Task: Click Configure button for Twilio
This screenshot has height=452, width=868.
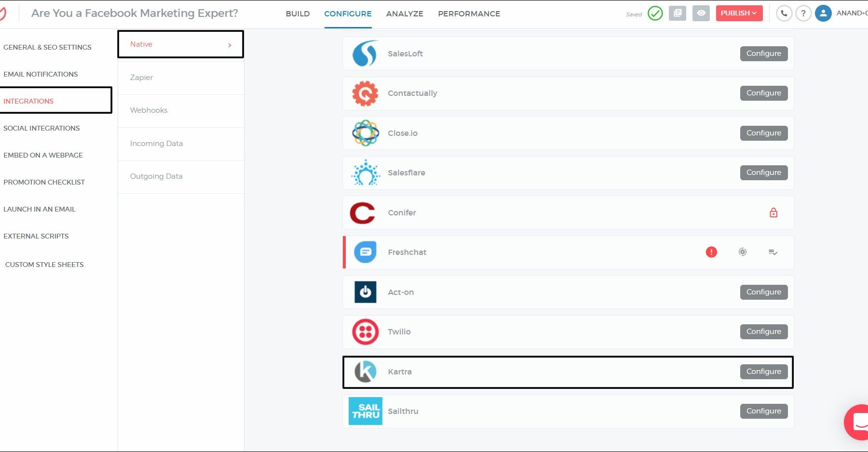Action: (x=764, y=332)
